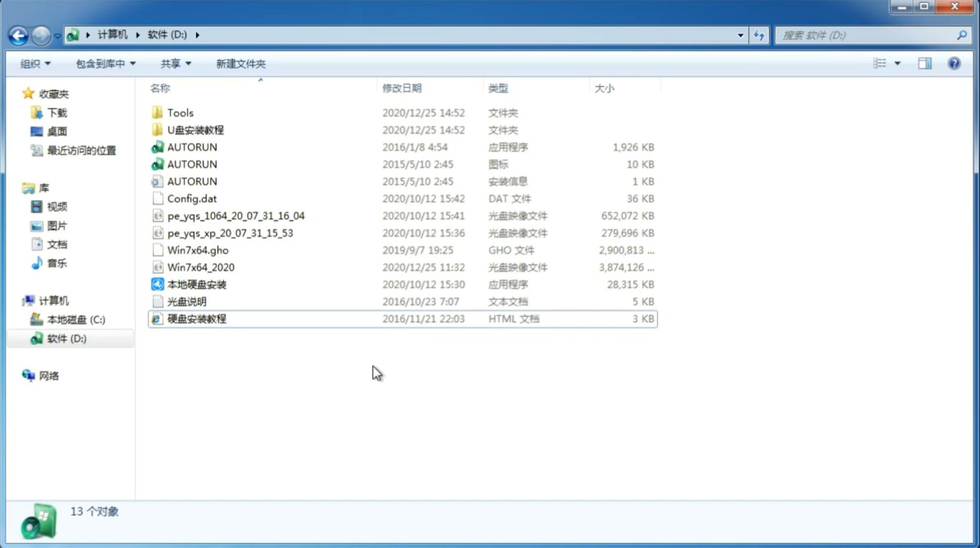
Task: Click 新建文件夹 button
Action: tap(240, 63)
